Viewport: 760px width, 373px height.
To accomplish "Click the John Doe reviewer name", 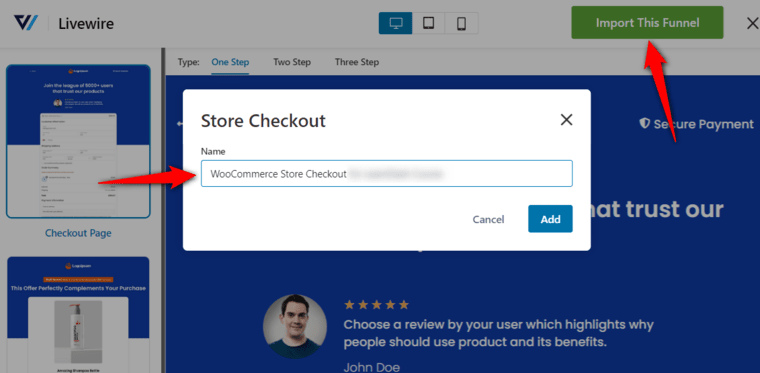I will click(371, 367).
